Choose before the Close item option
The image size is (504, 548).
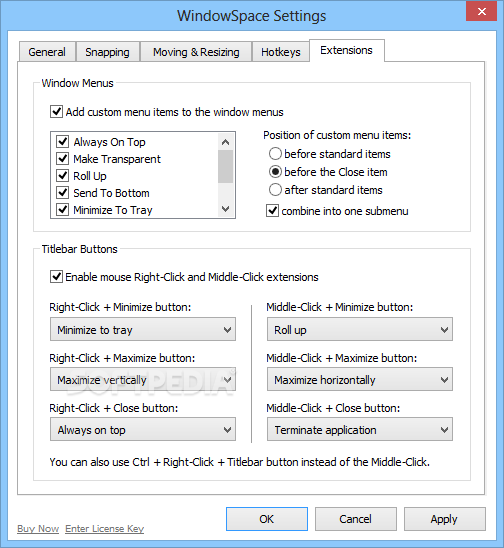(275, 172)
